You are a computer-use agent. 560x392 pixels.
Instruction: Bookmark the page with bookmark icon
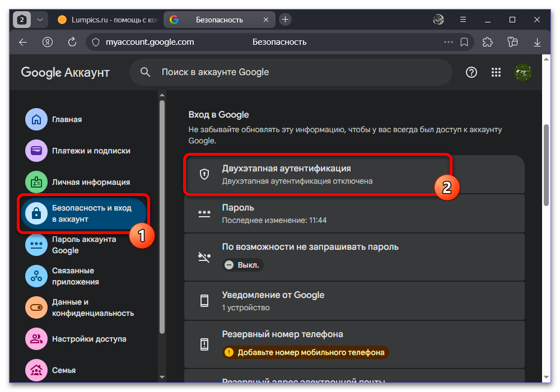(x=464, y=42)
